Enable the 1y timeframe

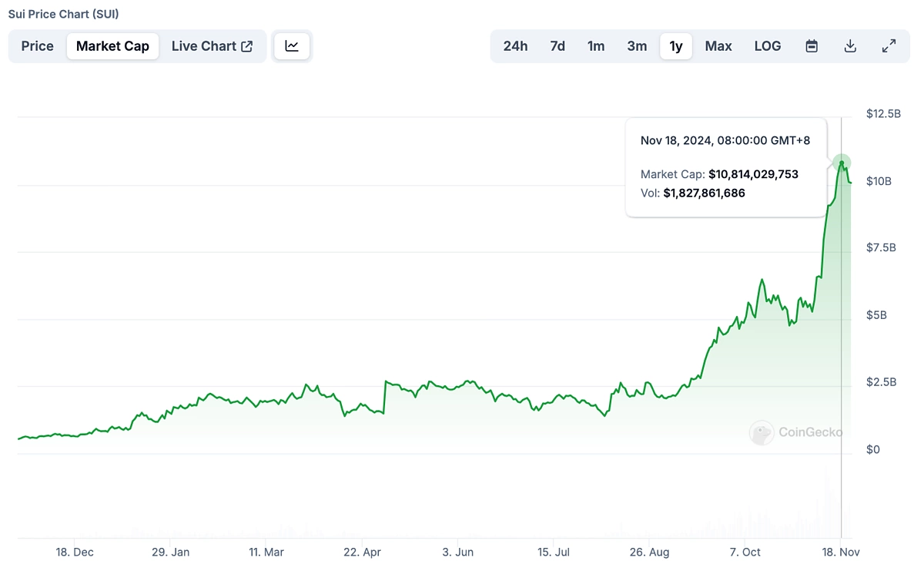pyautogui.click(x=675, y=45)
